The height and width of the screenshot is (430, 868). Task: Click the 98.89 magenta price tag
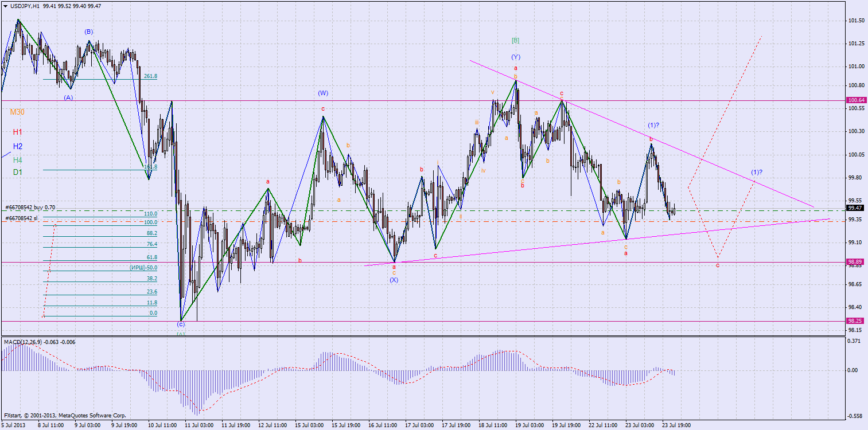(855, 261)
